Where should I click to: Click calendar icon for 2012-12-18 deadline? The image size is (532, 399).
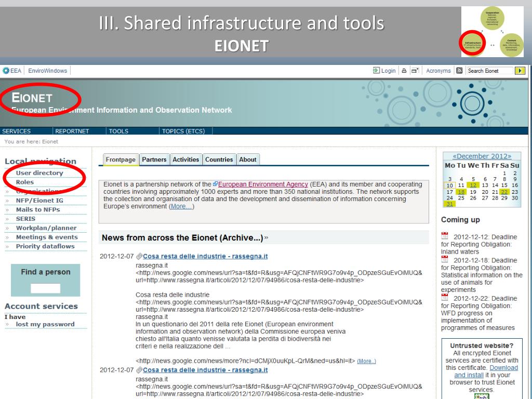pos(445,259)
